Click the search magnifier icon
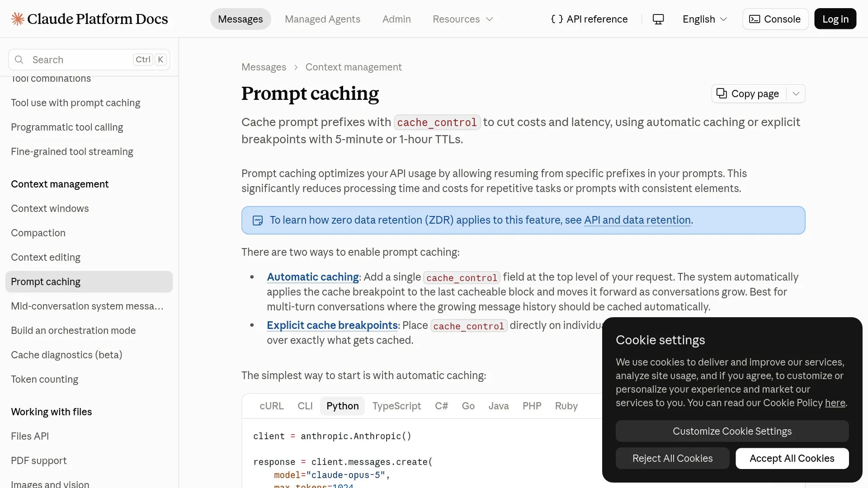868x488 pixels. [x=19, y=60]
